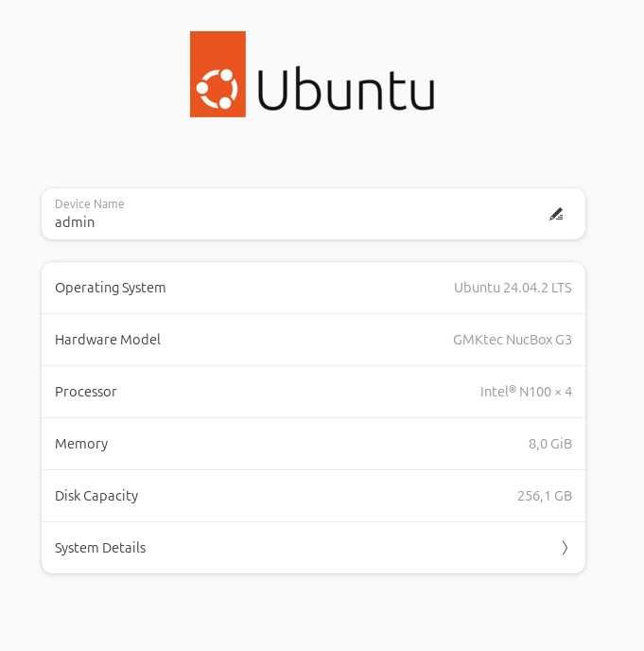
Task: Select the Processor label
Action: click(x=85, y=392)
